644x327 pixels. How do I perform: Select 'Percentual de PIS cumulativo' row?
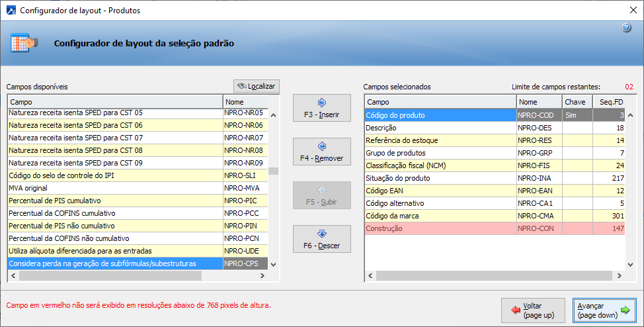[138, 201]
